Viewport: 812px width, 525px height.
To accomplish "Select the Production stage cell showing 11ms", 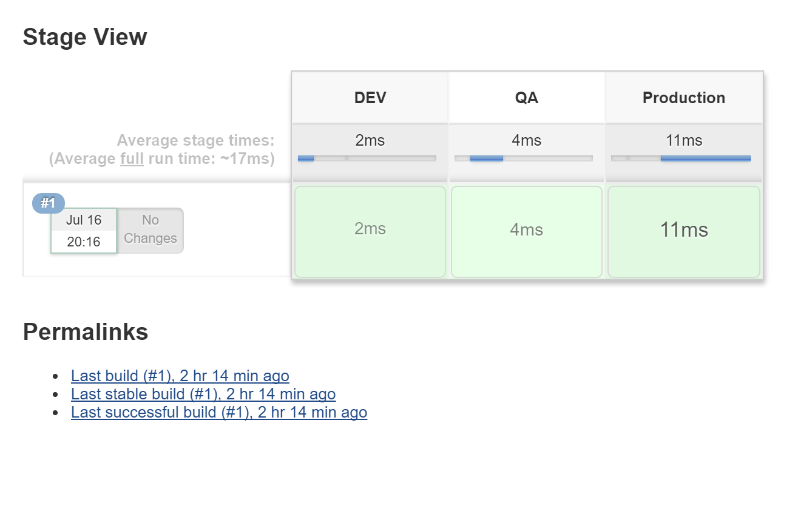I will click(683, 231).
